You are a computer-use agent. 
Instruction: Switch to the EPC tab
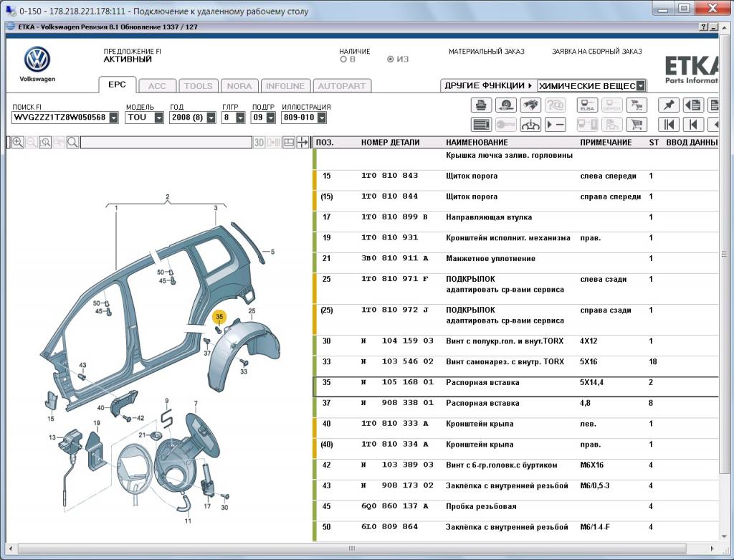(117, 85)
